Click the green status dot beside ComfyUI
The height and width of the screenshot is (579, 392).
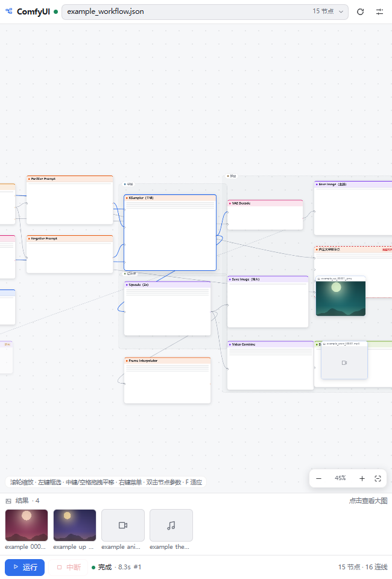[x=55, y=12]
